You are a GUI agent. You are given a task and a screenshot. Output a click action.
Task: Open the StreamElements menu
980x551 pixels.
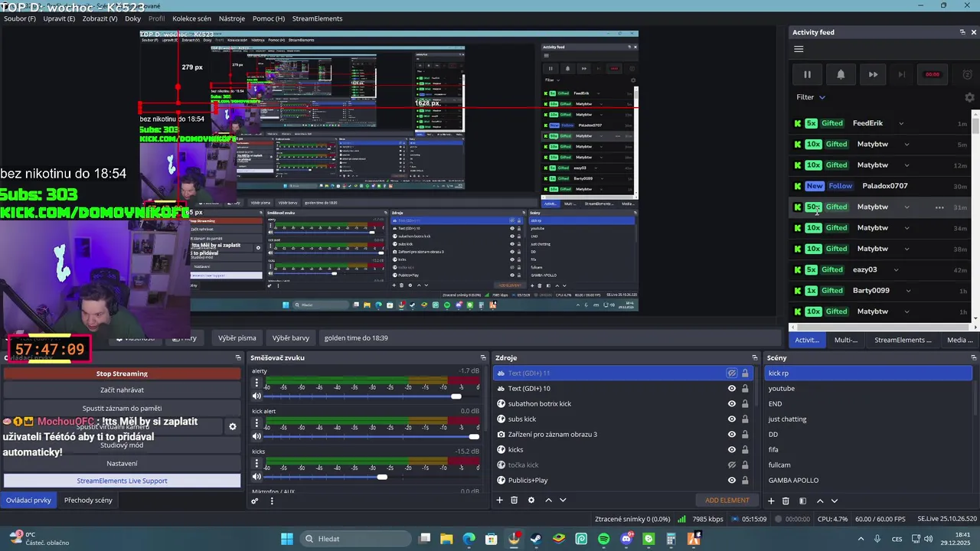click(317, 18)
